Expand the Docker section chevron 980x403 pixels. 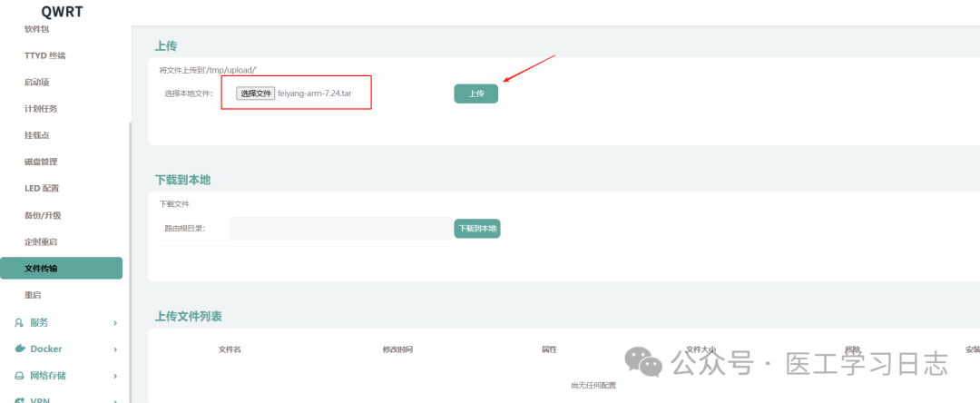[x=115, y=349]
